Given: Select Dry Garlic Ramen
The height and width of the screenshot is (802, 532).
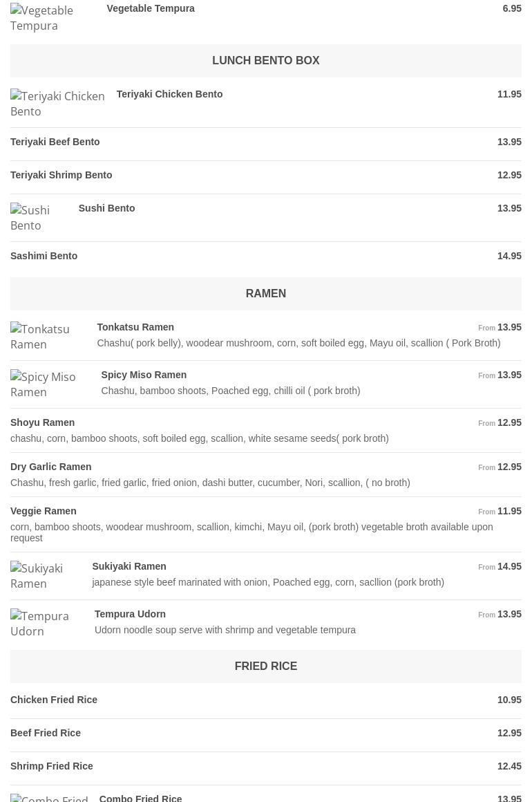Looking at the screenshot, I should (x=51, y=467).
